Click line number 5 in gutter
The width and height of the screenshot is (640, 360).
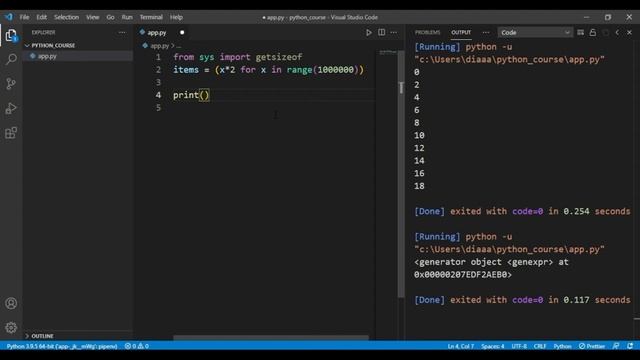158,108
